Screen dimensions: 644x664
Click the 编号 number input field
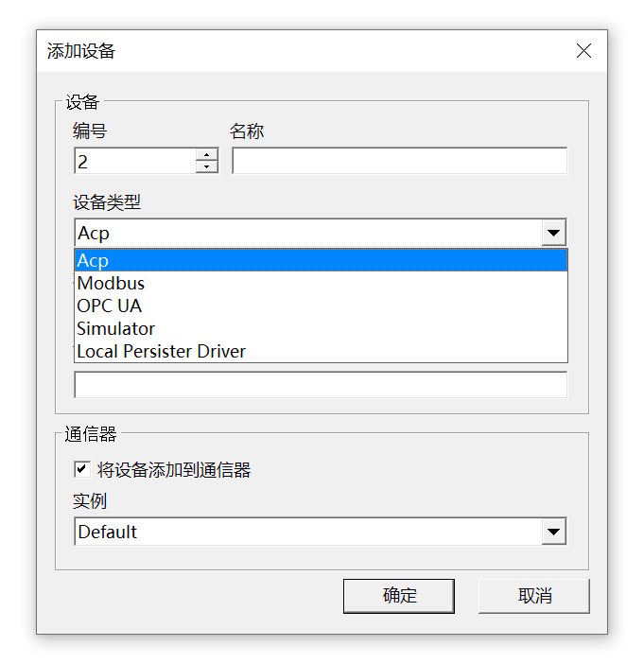click(134, 162)
